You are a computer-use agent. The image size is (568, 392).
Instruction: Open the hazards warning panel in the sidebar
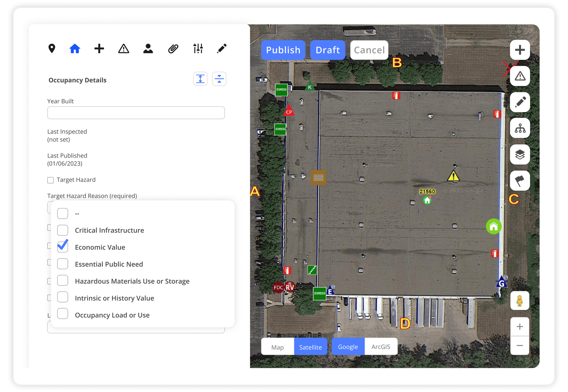[x=124, y=49]
